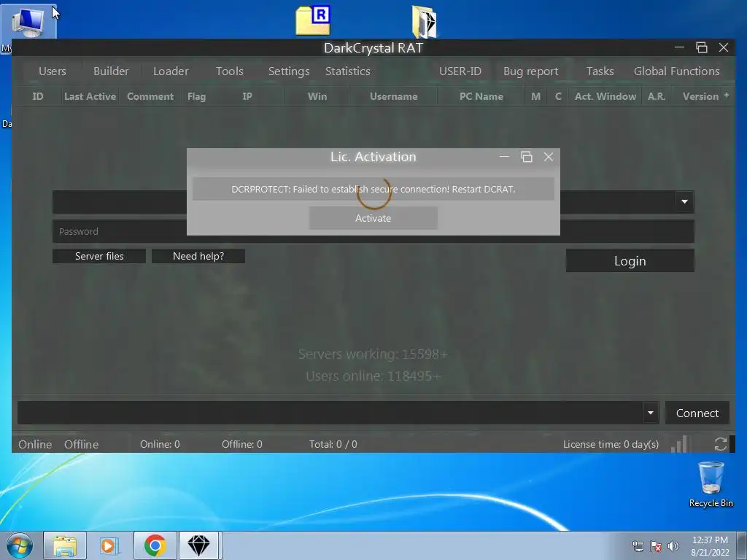Maximize the Lic. Activation dialog

click(x=527, y=157)
